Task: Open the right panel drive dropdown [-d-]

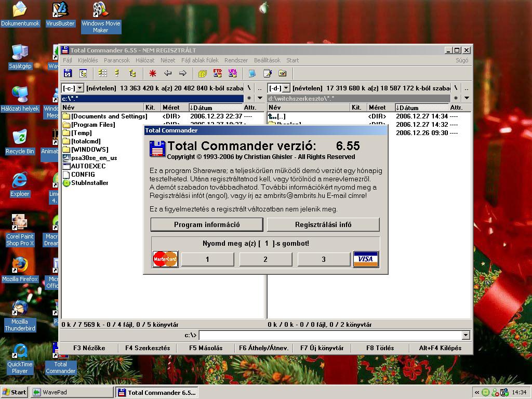Action: (279, 88)
